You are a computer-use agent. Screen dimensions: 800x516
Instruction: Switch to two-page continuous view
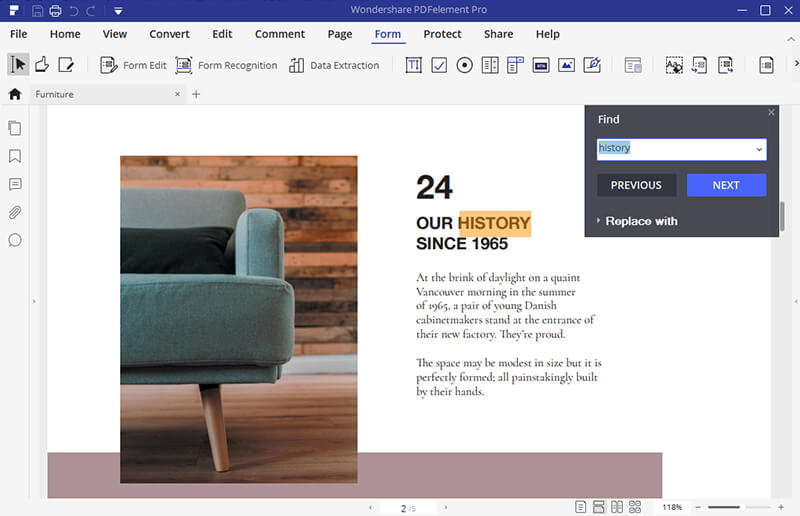(635, 507)
